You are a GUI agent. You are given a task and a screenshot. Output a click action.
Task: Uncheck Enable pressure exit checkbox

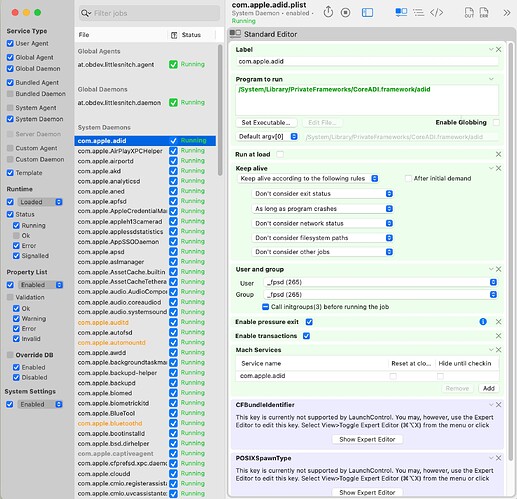point(309,322)
